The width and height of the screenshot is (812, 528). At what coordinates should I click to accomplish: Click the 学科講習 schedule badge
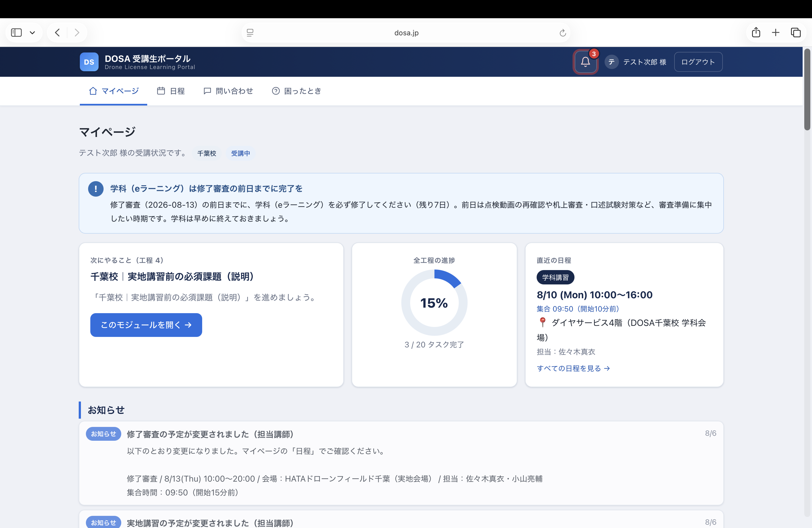555,277
